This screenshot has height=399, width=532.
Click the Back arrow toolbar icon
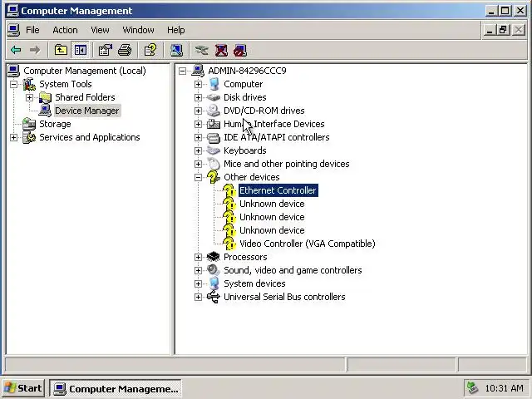click(x=16, y=50)
